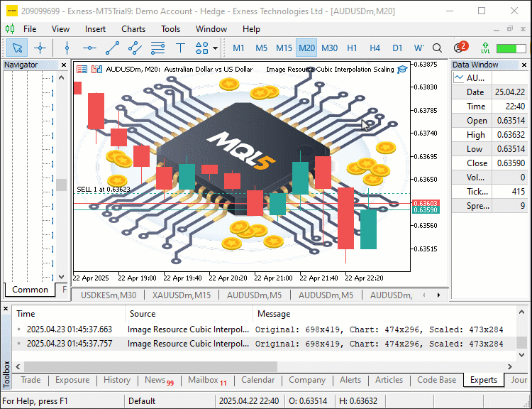Switch to USDKESm,M30 chart tab

[x=109, y=295]
